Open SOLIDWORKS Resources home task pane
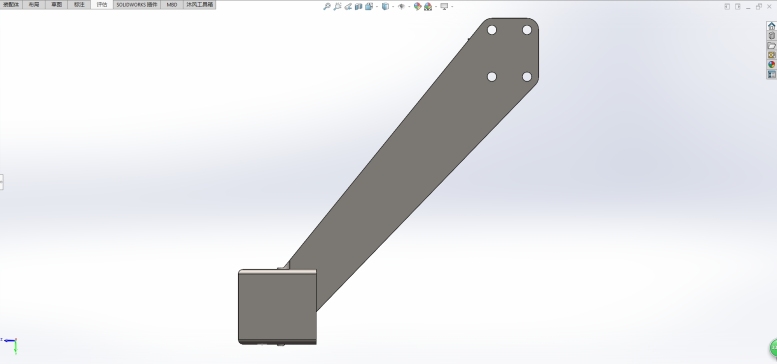This screenshot has width=777, height=364. click(772, 26)
